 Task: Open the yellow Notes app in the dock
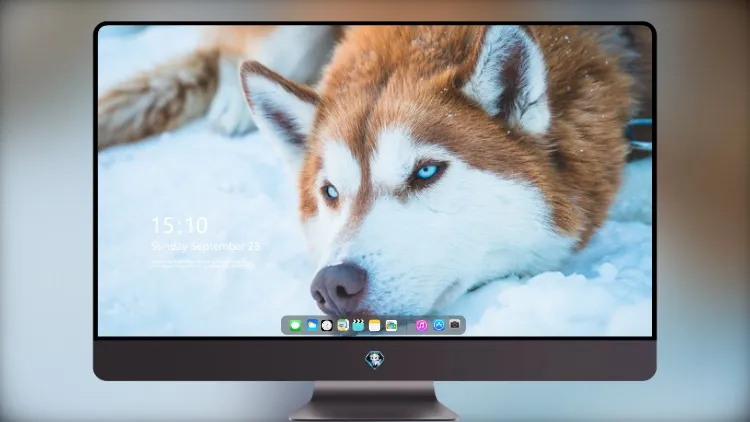375,326
